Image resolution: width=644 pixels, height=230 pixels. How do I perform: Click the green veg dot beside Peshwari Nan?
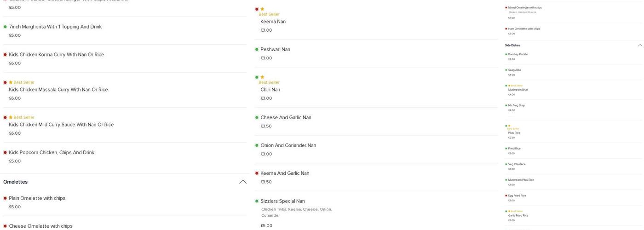257,50
